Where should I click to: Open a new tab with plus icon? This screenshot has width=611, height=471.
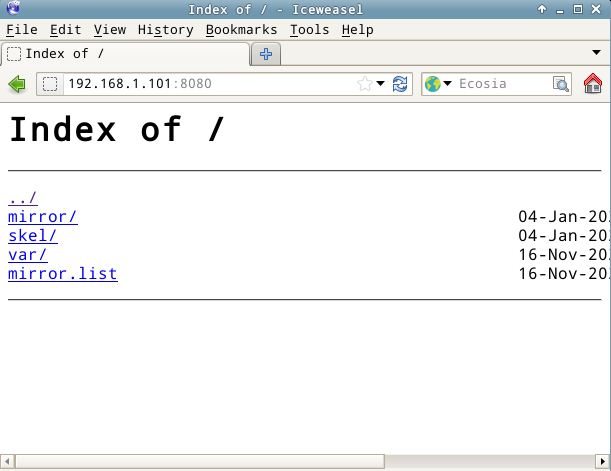coord(265,54)
